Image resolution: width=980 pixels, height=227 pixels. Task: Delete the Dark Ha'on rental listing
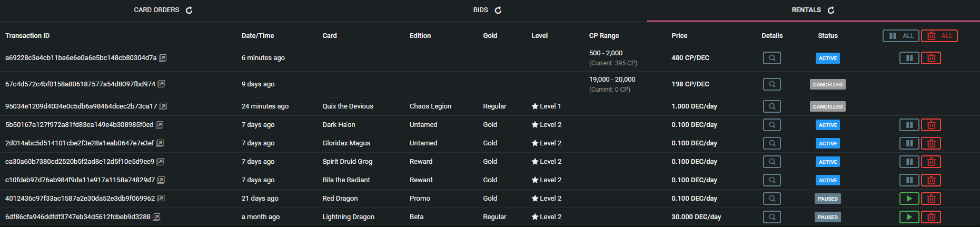click(931, 125)
